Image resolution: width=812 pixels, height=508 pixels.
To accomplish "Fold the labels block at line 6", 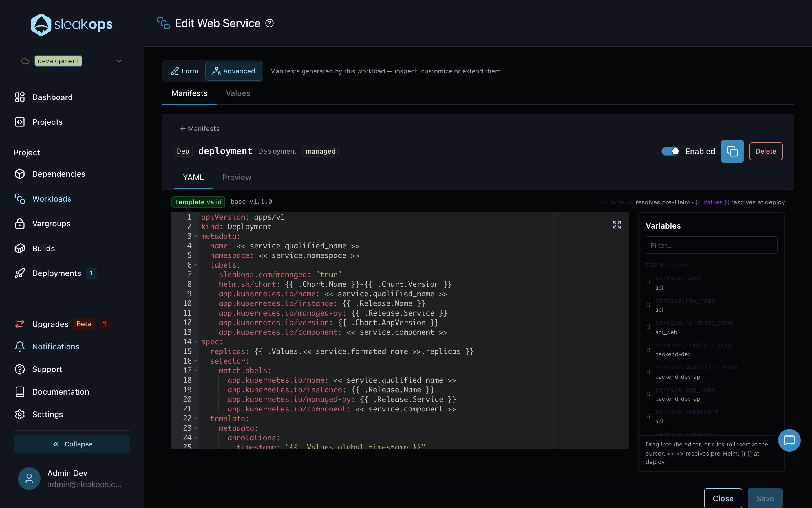I will coord(195,265).
